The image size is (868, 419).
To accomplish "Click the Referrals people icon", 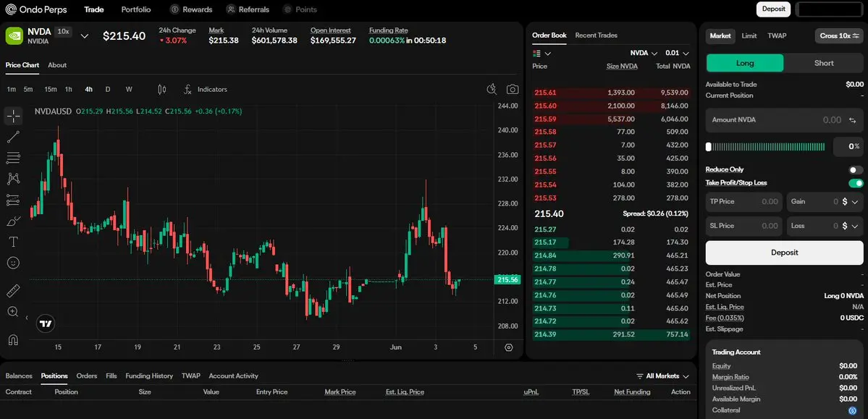I will [x=231, y=9].
